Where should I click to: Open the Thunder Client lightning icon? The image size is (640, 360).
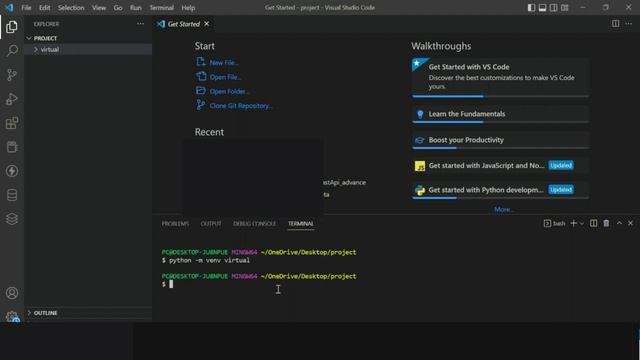[12, 171]
